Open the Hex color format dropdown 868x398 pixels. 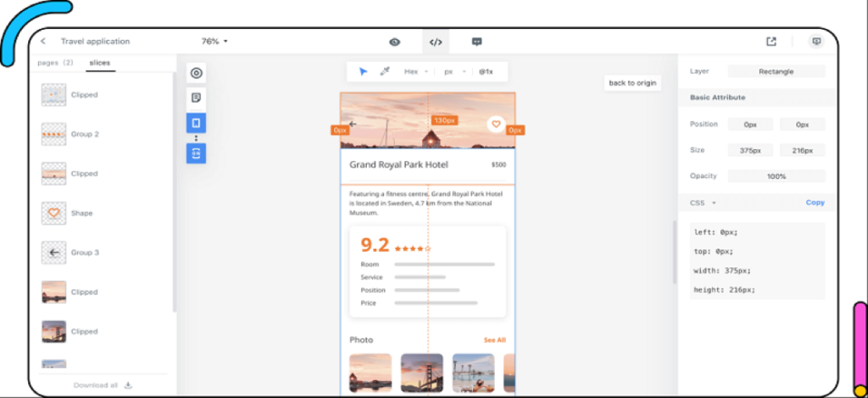[x=415, y=72]
